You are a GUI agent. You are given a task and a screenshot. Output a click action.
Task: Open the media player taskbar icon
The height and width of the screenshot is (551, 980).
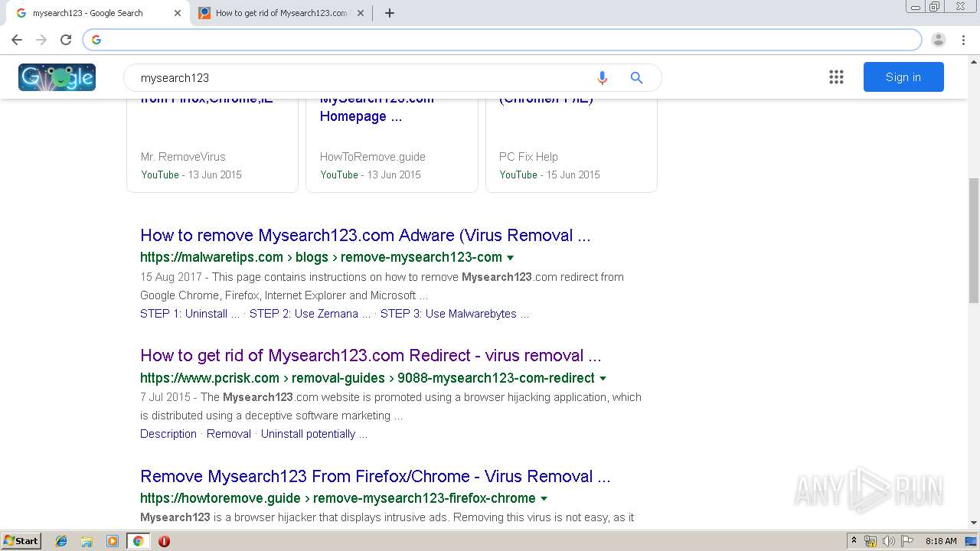(112, 541)
